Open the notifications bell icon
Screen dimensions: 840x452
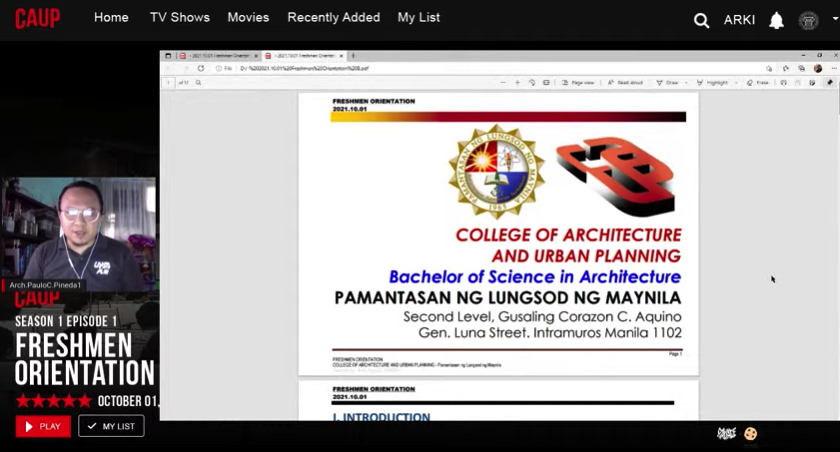(776, 20)
